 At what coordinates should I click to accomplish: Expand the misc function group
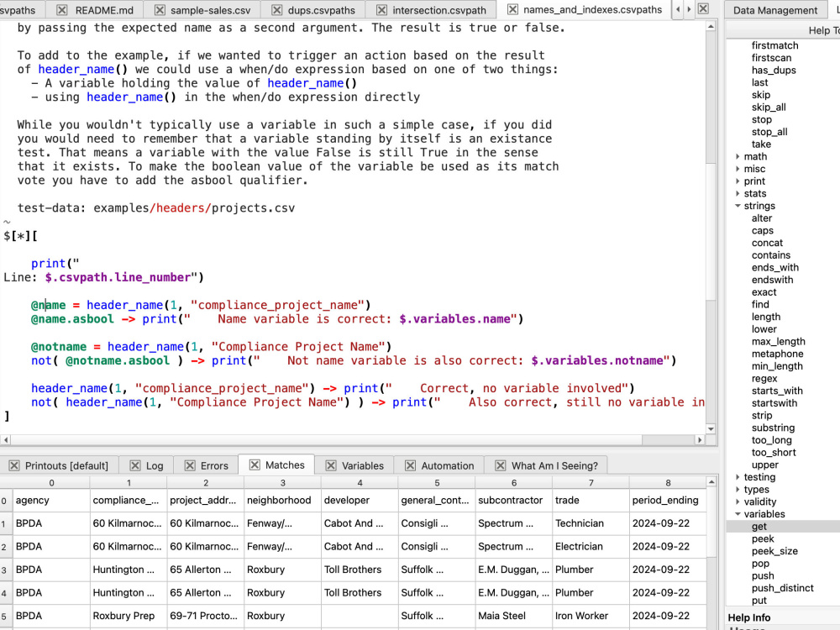(x=738, y=169)
